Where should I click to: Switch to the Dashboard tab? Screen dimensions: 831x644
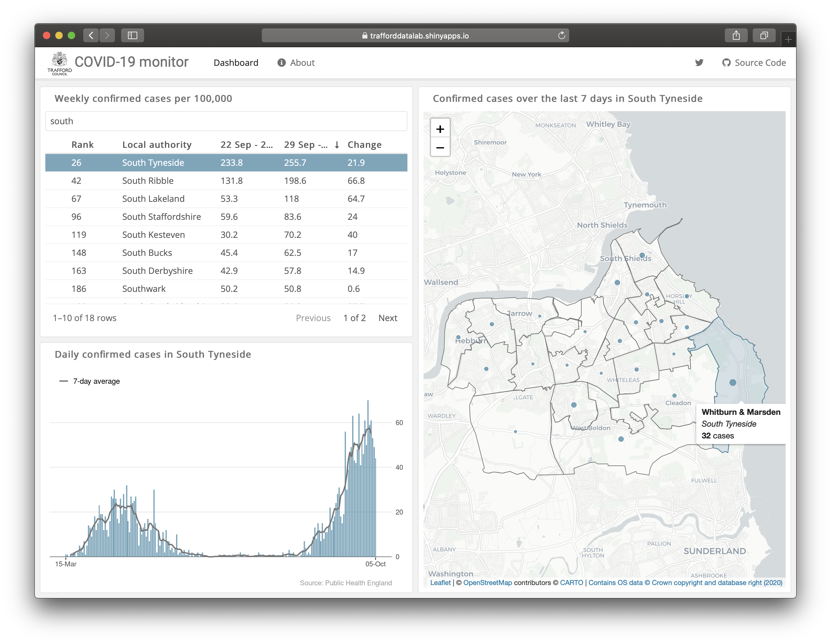[x=236, y=63]
